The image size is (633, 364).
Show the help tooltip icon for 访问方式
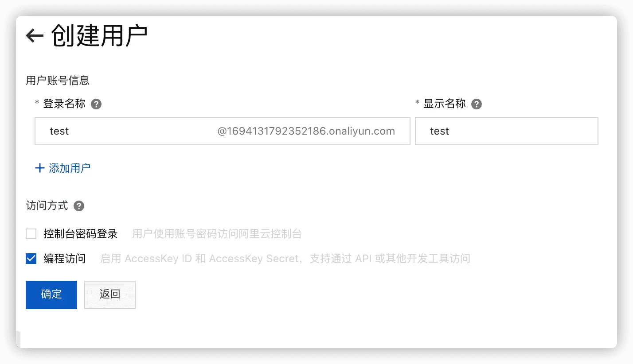point(79,206)
